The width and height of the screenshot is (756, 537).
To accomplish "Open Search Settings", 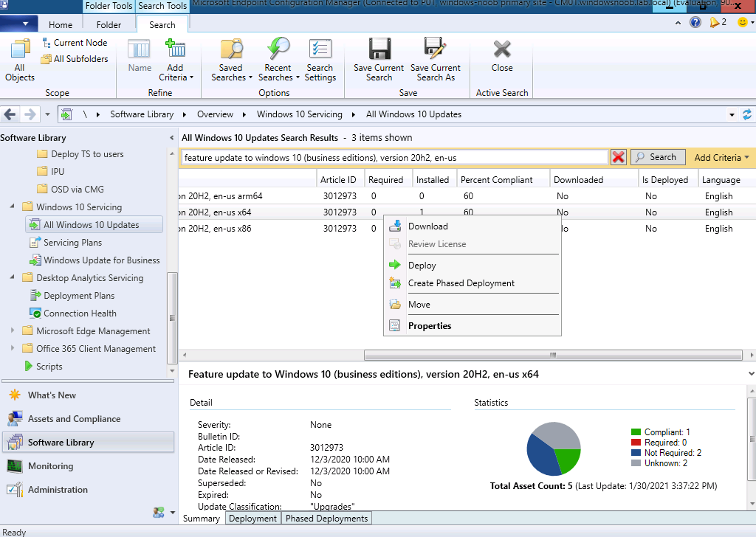I will coord(320,60).
